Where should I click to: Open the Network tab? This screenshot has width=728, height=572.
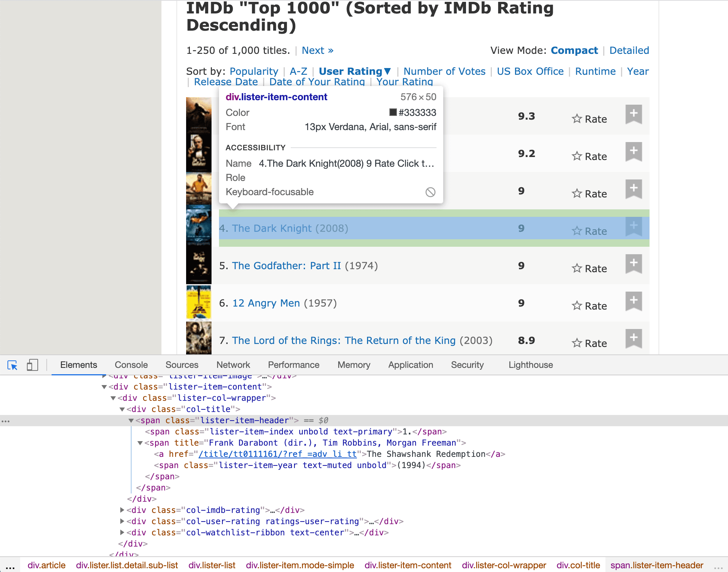[x=233, y=365]
